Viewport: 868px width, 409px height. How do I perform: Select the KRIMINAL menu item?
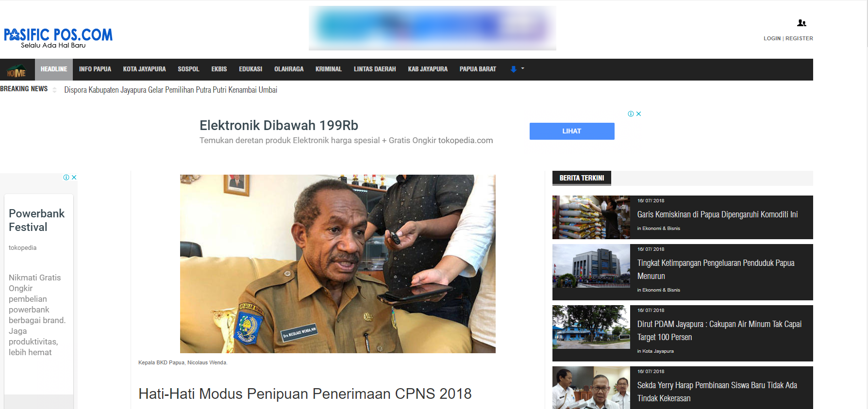pos(328,69)
